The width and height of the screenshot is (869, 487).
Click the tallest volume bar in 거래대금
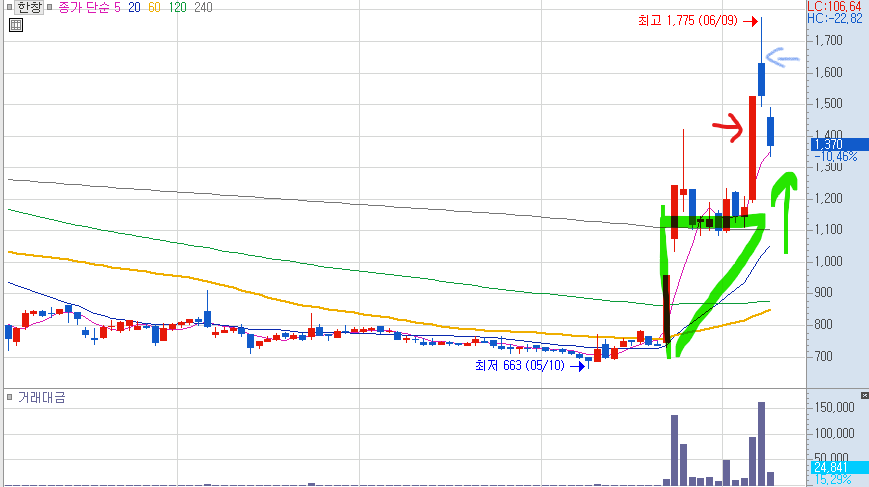[761, 444]
